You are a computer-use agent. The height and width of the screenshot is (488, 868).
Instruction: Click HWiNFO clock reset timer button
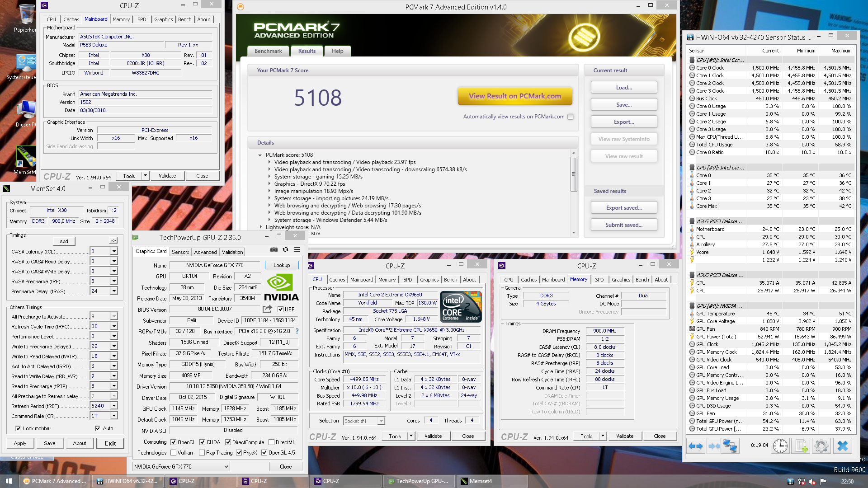(780, 446)
